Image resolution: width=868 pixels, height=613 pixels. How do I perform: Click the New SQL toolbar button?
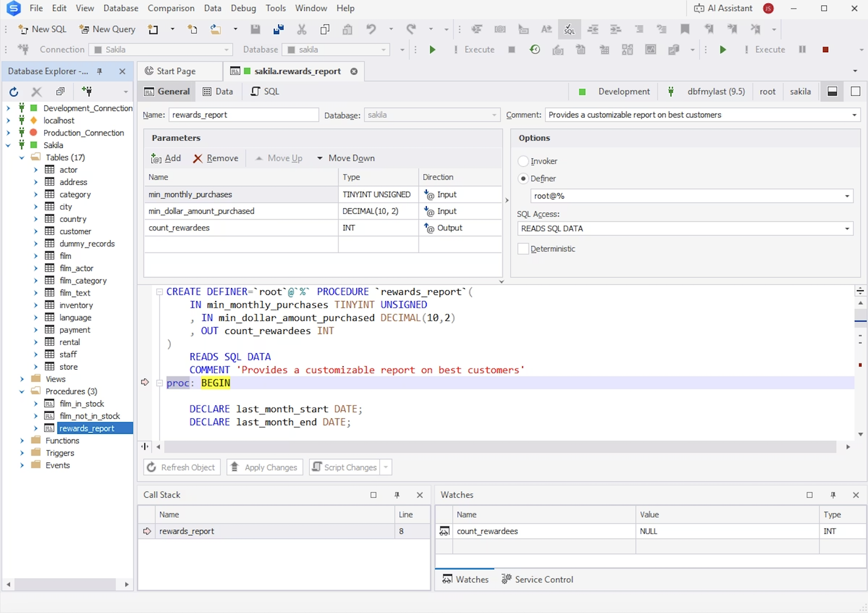point(42,29)
